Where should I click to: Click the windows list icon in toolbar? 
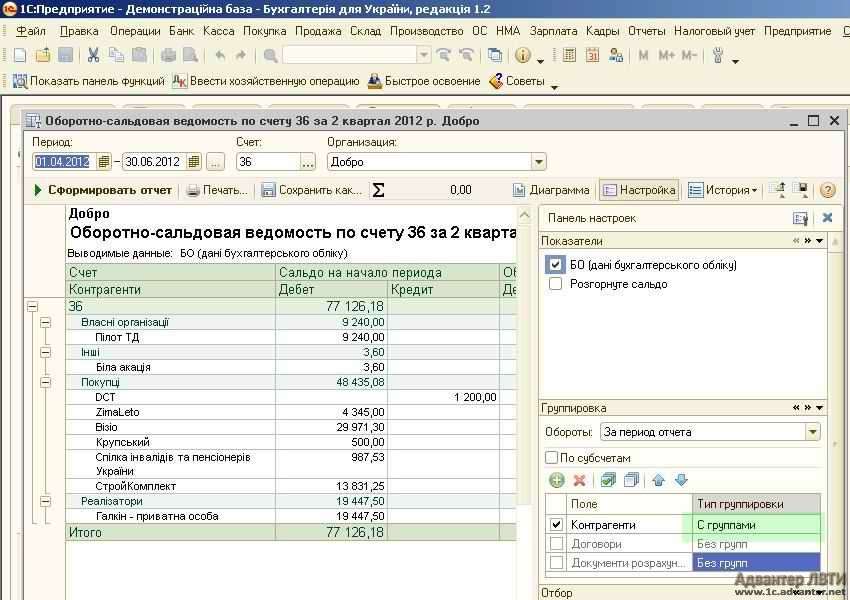tap(494, 55)
